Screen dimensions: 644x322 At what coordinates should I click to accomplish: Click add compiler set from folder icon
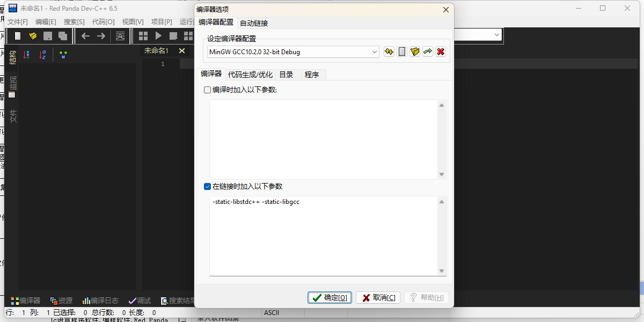point(415,52)
